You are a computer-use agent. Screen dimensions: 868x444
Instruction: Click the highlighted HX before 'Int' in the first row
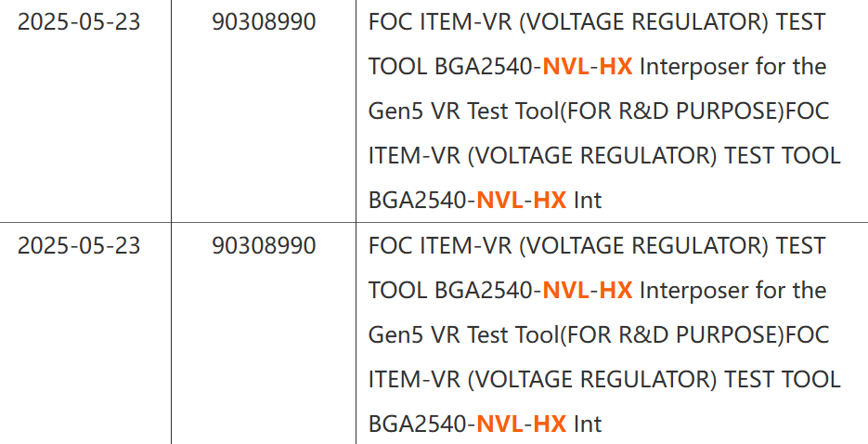click(x=551, y=201)
